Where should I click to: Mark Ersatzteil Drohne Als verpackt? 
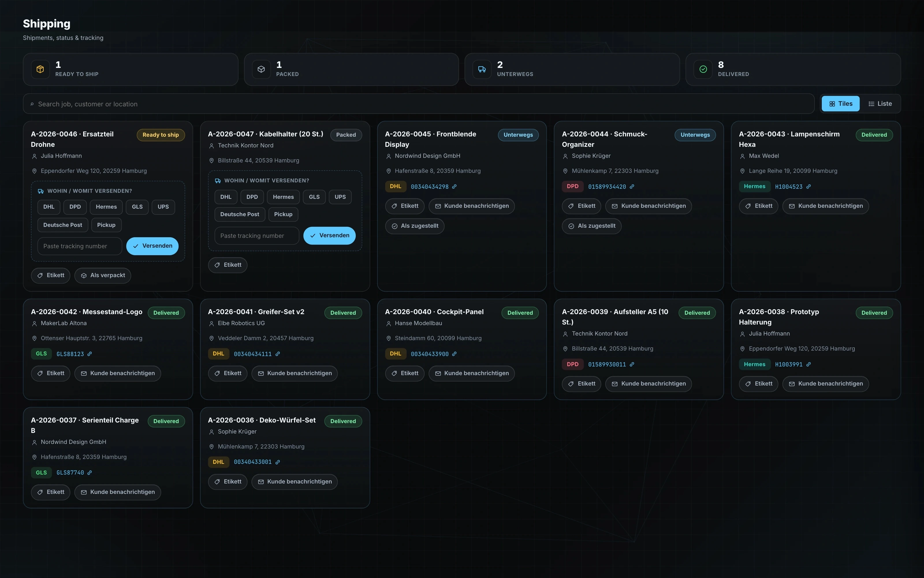click(x=103, y=276)
